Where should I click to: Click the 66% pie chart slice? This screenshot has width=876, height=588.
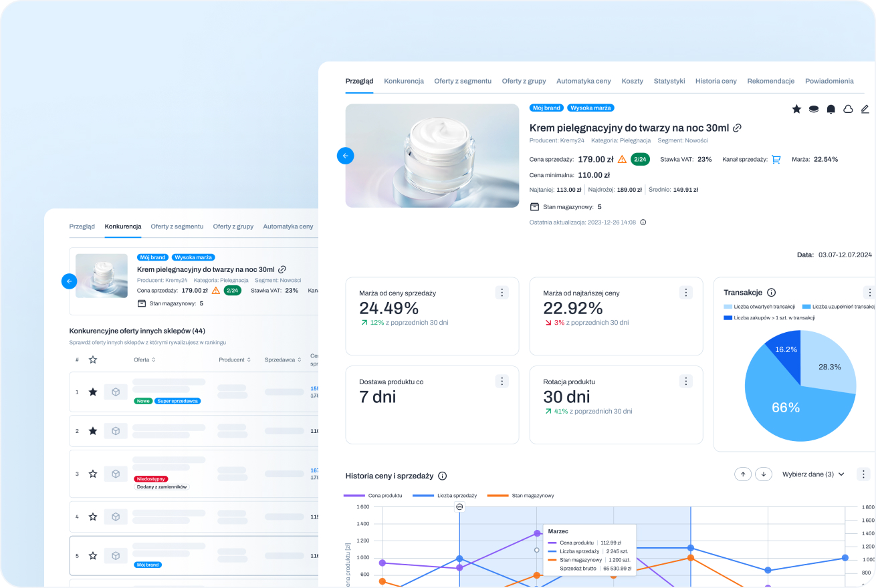click(786, 408)
